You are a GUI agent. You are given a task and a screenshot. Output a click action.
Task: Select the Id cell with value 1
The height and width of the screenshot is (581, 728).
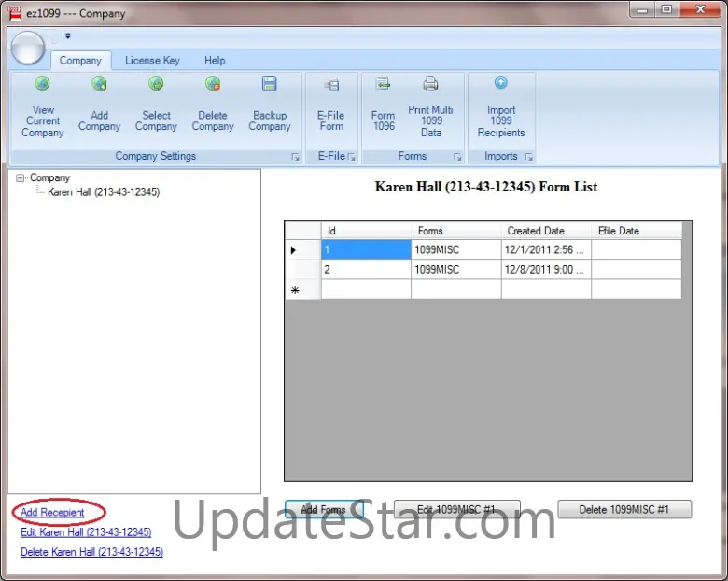click(x=366, y=249)
